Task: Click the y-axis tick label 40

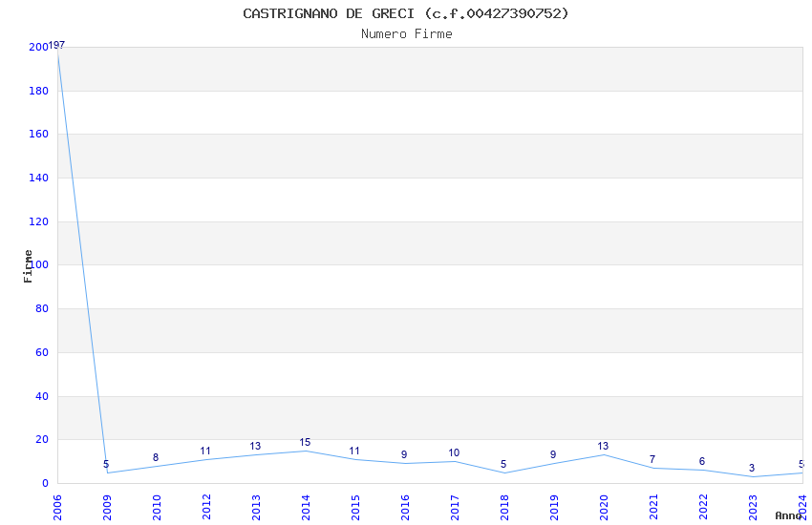Action: (42, 397)
